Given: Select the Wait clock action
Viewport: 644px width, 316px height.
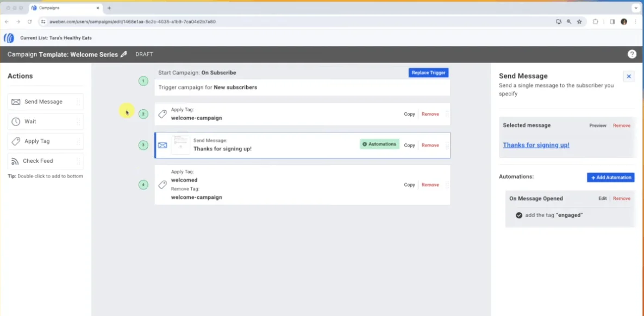Looking at the screenshot, I should coord(16,122).
